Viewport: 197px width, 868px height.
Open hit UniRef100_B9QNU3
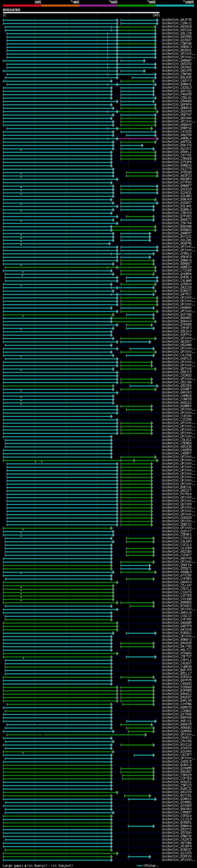tap(177, 230)
